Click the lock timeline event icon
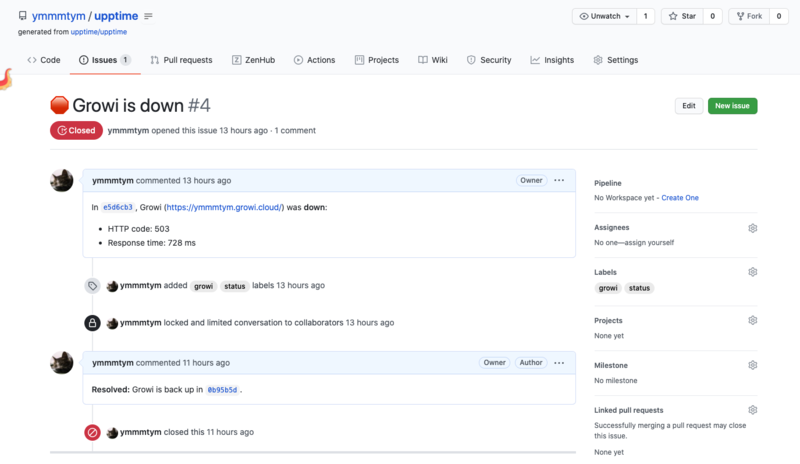This screenshot has height=464, width=800. pos(92,323)
